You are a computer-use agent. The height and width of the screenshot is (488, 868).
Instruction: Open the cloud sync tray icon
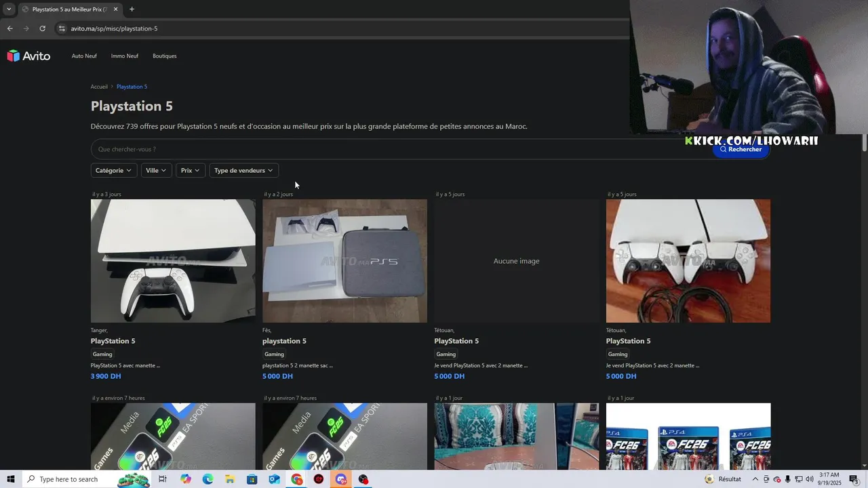tap(777, 479)
